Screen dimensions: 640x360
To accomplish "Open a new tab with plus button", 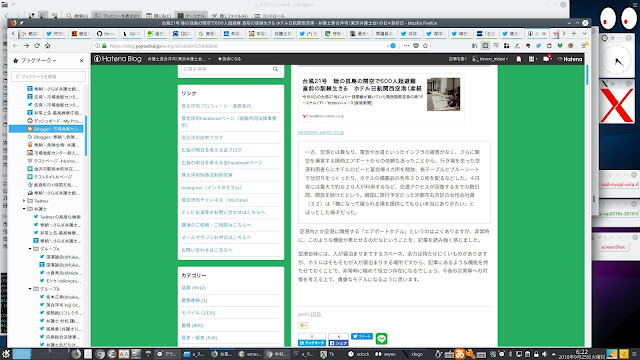I will click(x=574, y=33).
